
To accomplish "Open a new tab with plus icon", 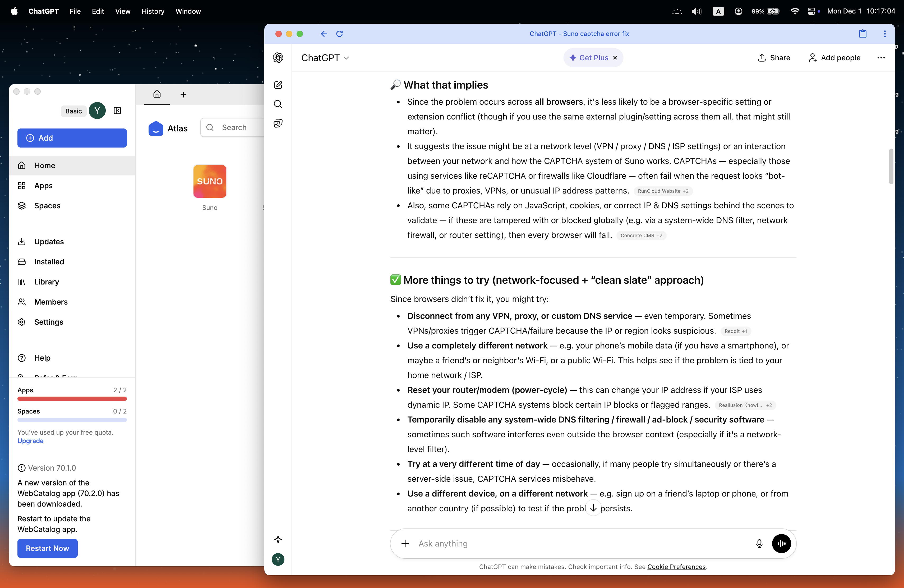I will pyautogui.click(x=183, y=95).
